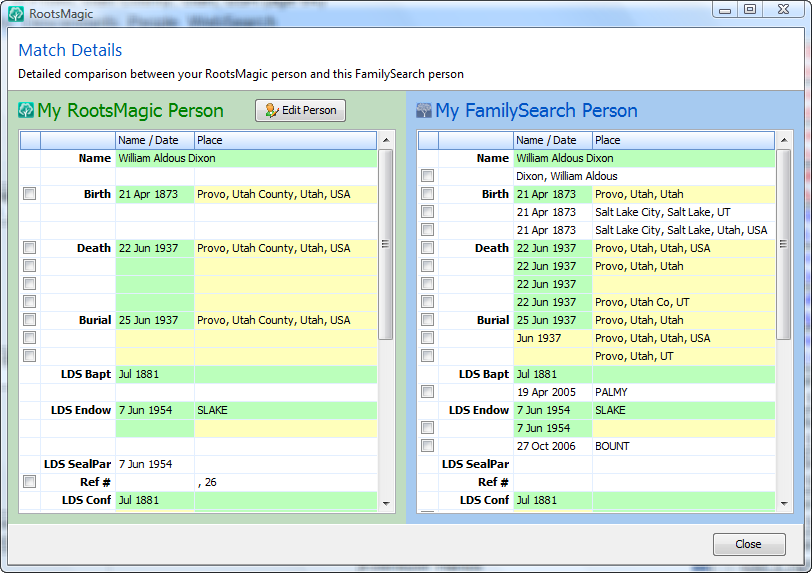The height and width of the screenshot is (573, 812).
Task: Check the box for the 27 Oct 2006 BOUNT row
Action: point(427,446)
